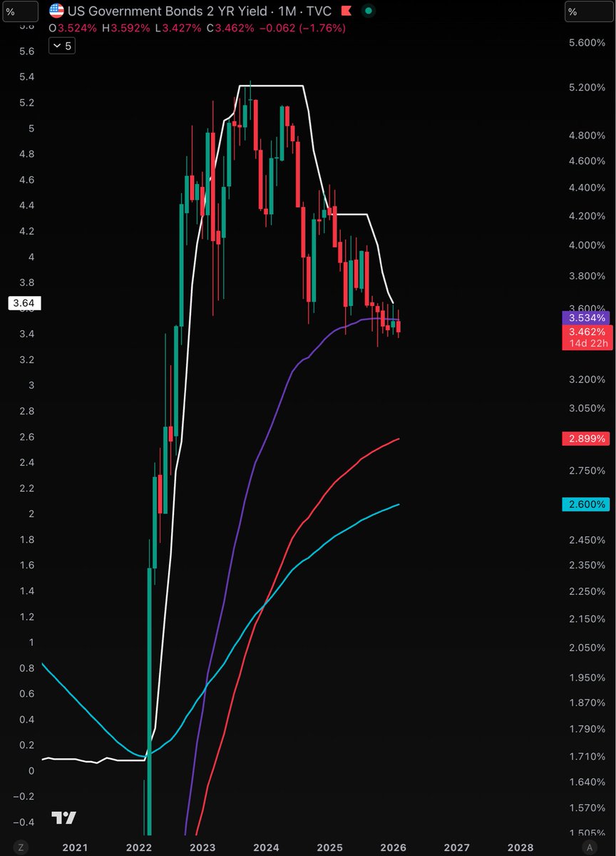Click the Z timezone button at bottom-left corner
Screen dimensions: 616x856
pyautogui.click(x=21, y=847)
